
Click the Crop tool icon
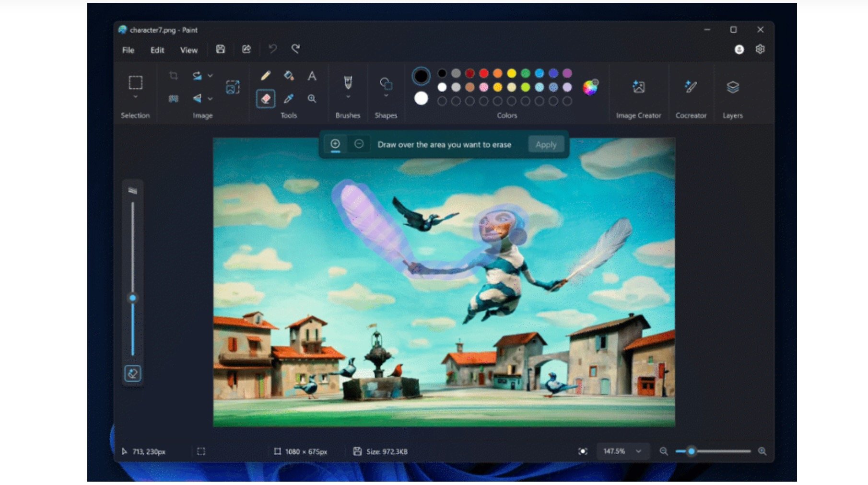point(173,76)
